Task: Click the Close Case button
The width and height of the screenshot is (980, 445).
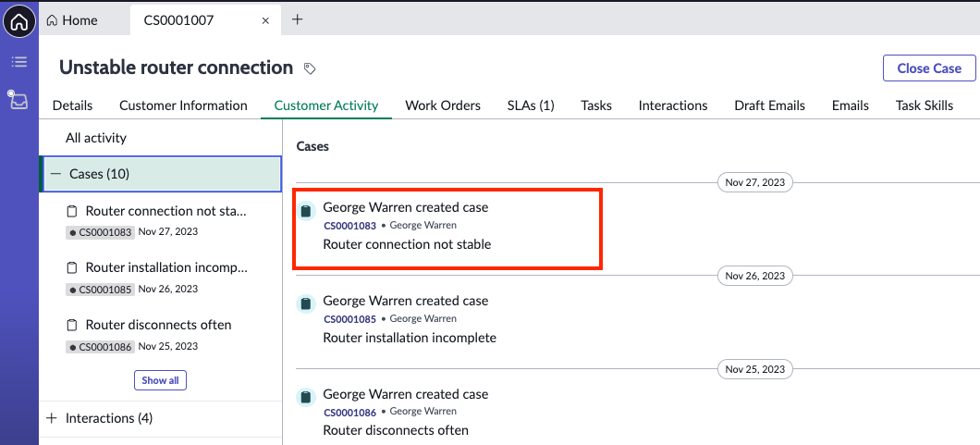Action: click(929, 68)
